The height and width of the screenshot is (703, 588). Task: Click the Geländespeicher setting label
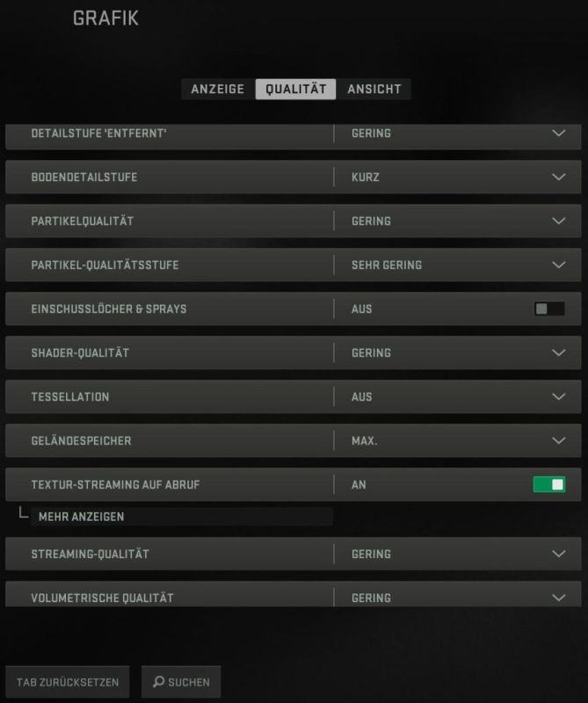(81, 440)
